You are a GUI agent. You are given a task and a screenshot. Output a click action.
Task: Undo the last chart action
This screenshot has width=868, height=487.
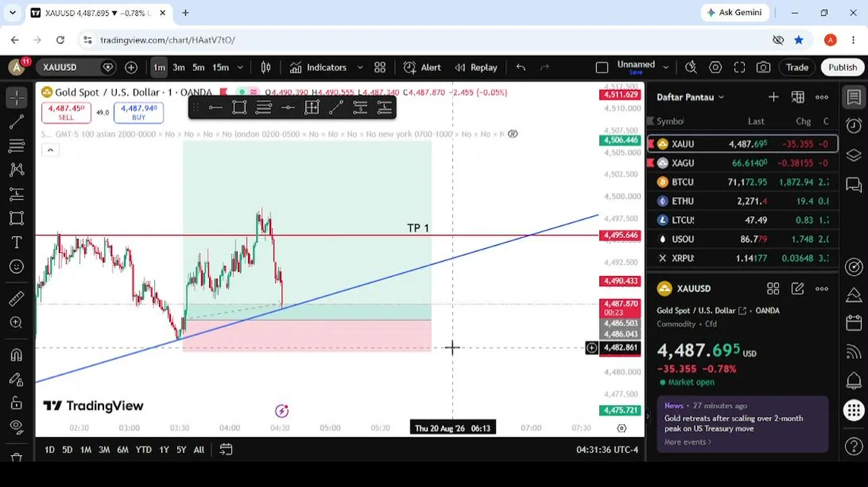pyautogui.click(x=521, y=67)
